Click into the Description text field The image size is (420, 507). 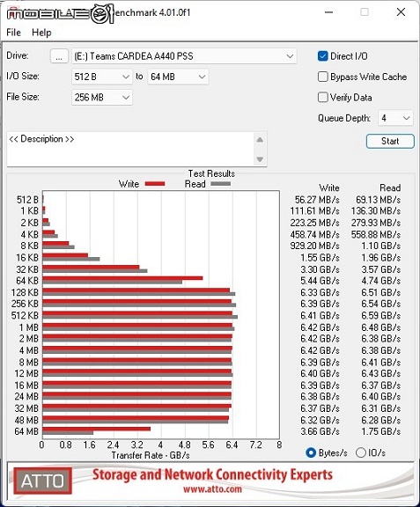[131, 149]
